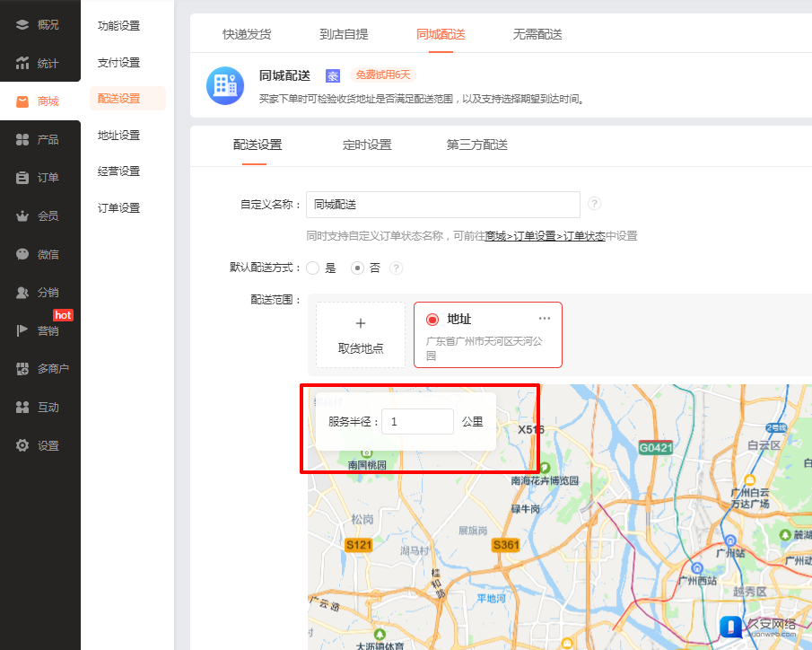Click the 会员 crown icon
The width and height of the screenshot is (812, 650).
(22, 216)
